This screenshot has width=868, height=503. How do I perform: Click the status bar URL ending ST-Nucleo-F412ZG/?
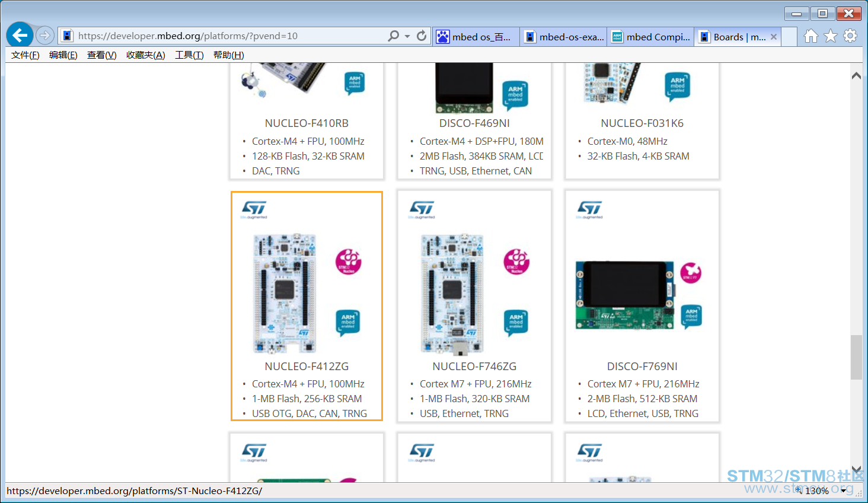pos(135,491)
